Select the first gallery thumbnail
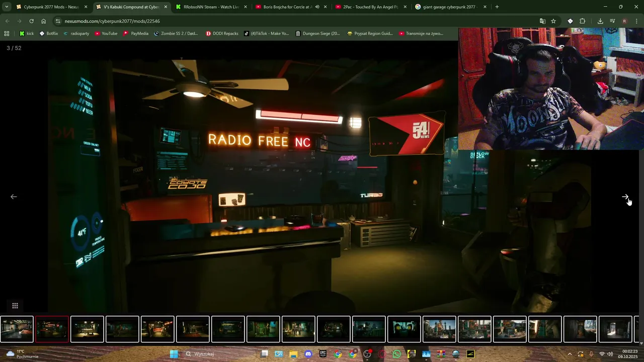The width and height of the screenshot is (644, 362). click(17, 329)
